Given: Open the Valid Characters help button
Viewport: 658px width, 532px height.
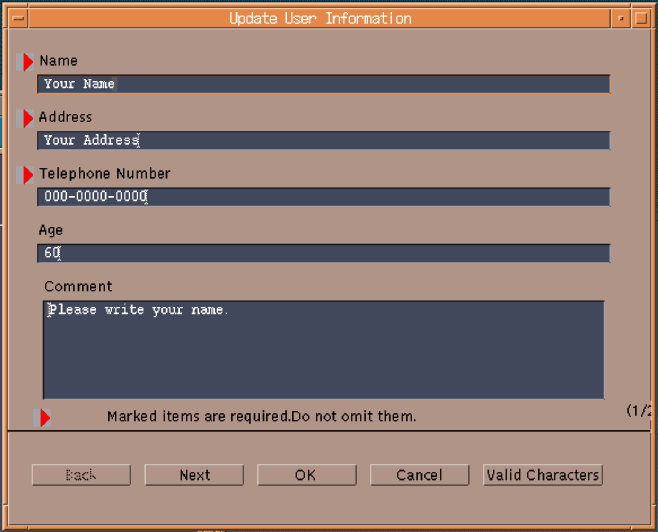Looking at the screenshot, I should (543, 475).
